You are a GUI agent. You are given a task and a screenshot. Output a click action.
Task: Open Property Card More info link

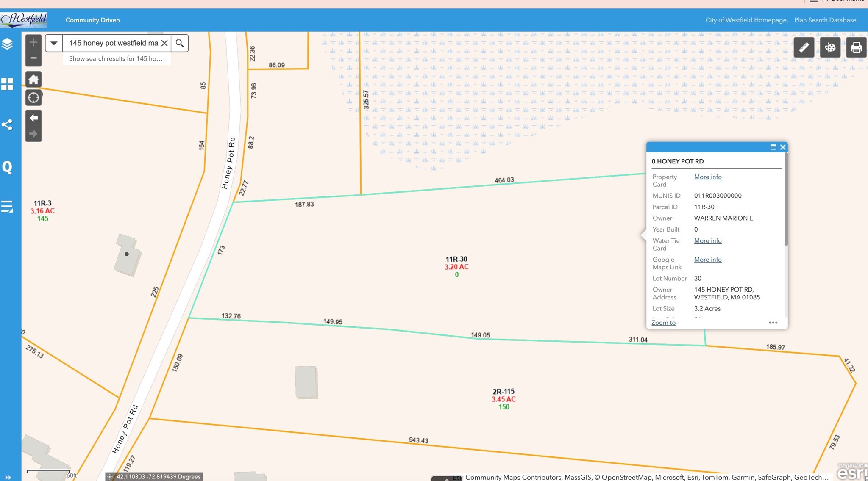pos(707,177)
